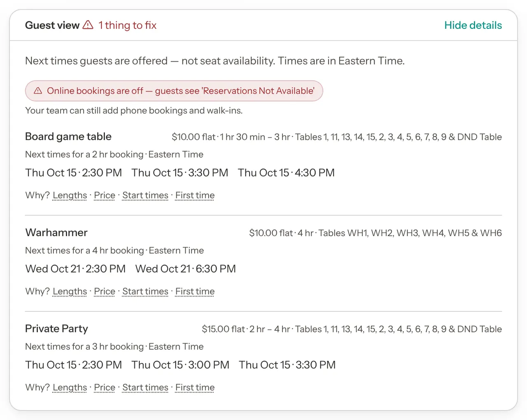Open Start times explanation for Private Party
The image size is (527, 420).
[x=145, y=388]
